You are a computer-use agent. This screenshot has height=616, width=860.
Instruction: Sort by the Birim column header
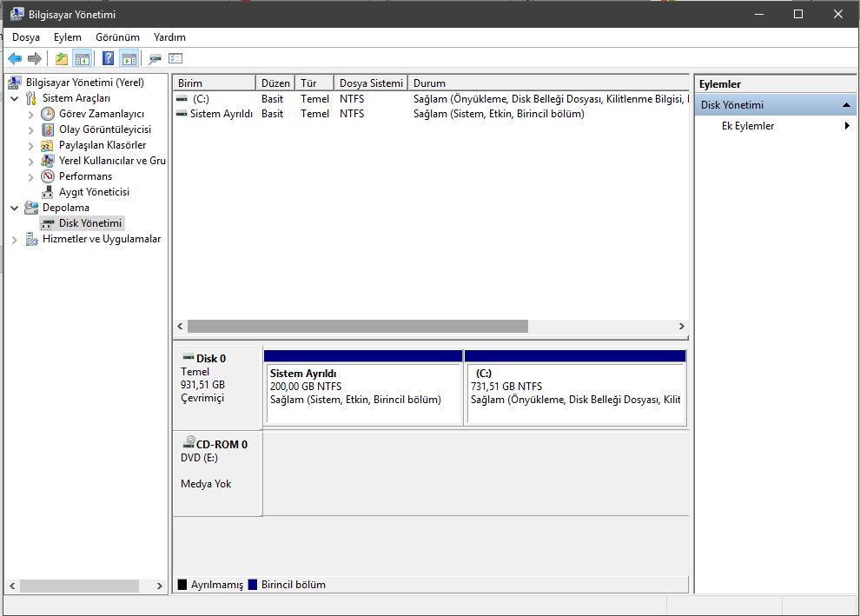coord(215,83)
